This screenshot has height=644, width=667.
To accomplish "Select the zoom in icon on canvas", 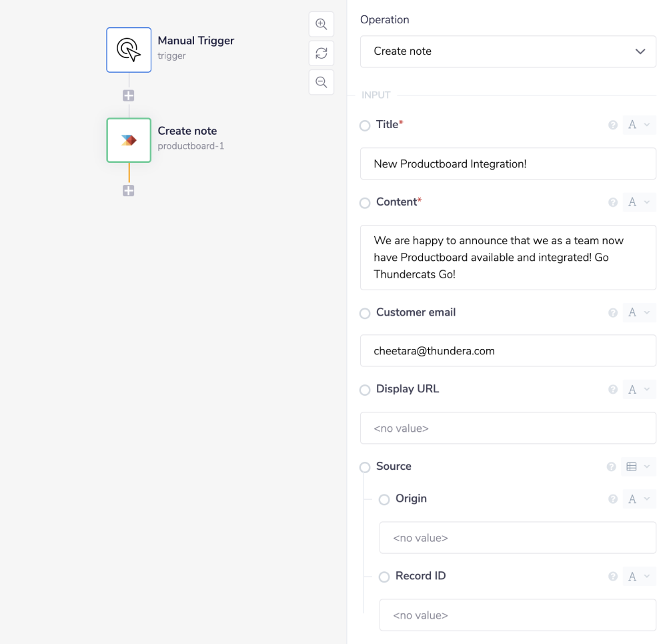I will pyautogui.click(x=321, y=24).
